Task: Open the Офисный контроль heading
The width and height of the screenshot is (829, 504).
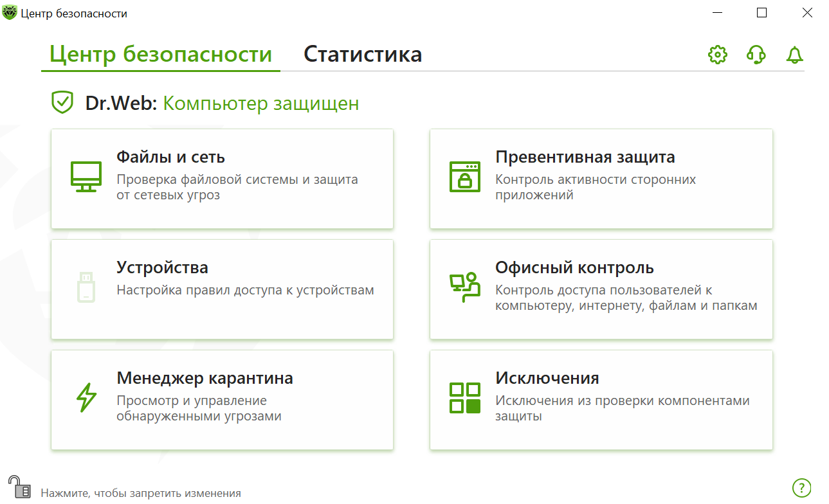Action: pyautogui.click(x=574, y=267)
